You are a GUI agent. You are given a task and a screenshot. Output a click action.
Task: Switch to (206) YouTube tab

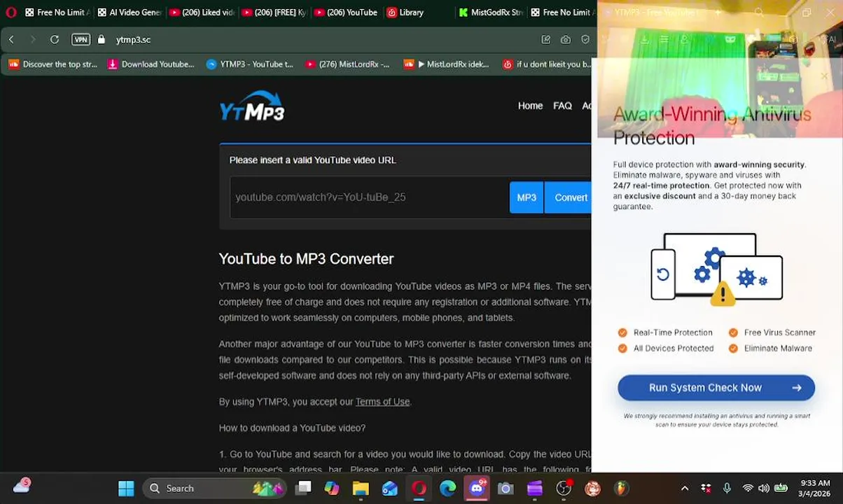(347, 12)
